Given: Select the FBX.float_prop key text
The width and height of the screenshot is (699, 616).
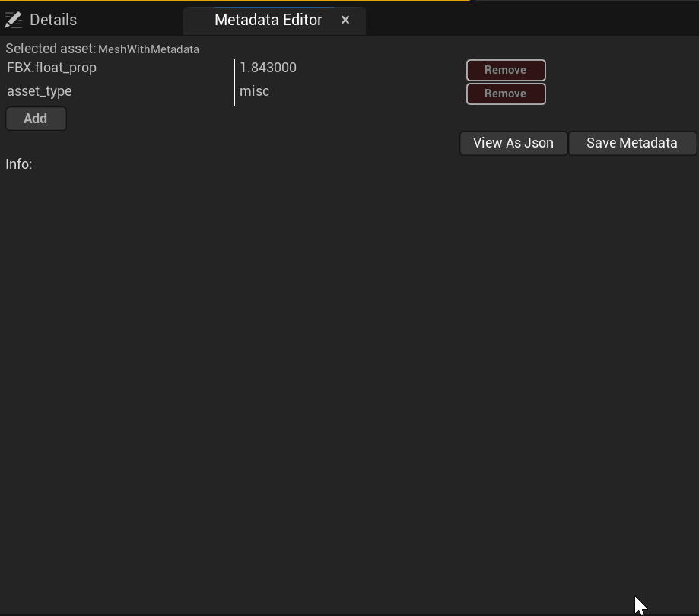Looking at the screenshot, I should (x=52, y=68).
